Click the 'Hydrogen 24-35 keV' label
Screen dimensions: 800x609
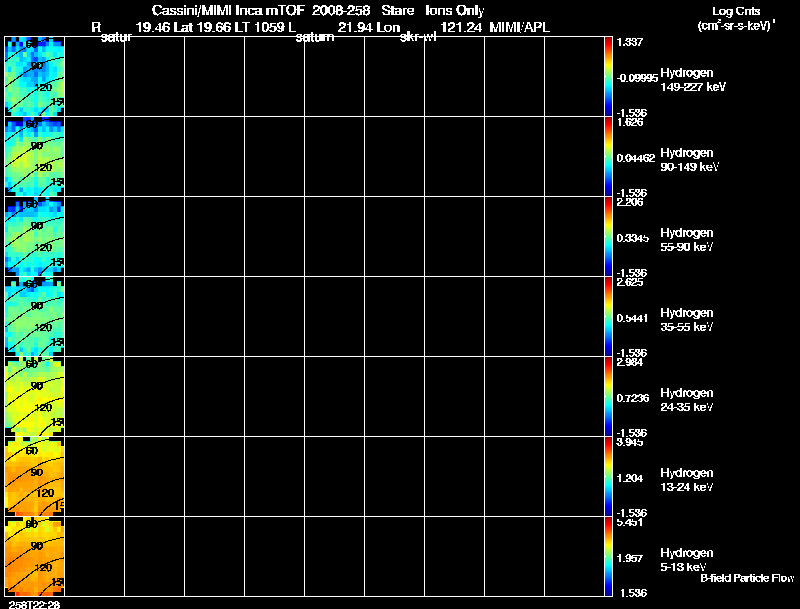687,400
